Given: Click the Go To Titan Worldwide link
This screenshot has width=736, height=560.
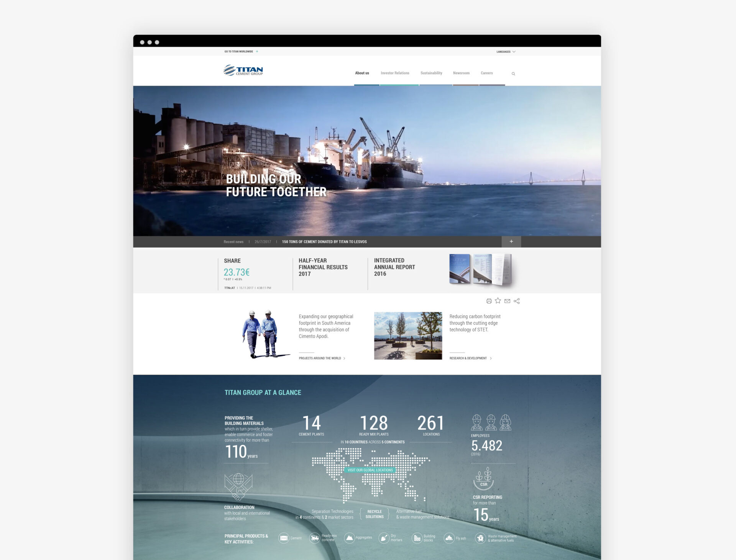Looking at the screenshot, I should 238,51.
